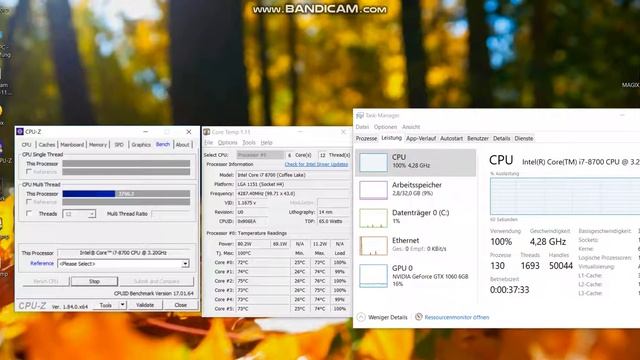Click the This Processor name field in CPU-Z

[x=124, y=253]
